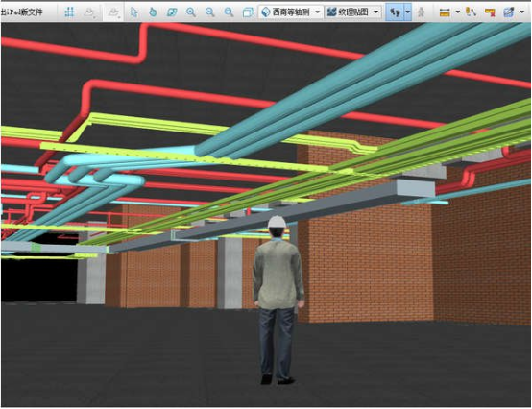Viewport: 532px width, 409px height.
Task: Expand the walk mode arrow dropdown
Action: coord(408,12)
